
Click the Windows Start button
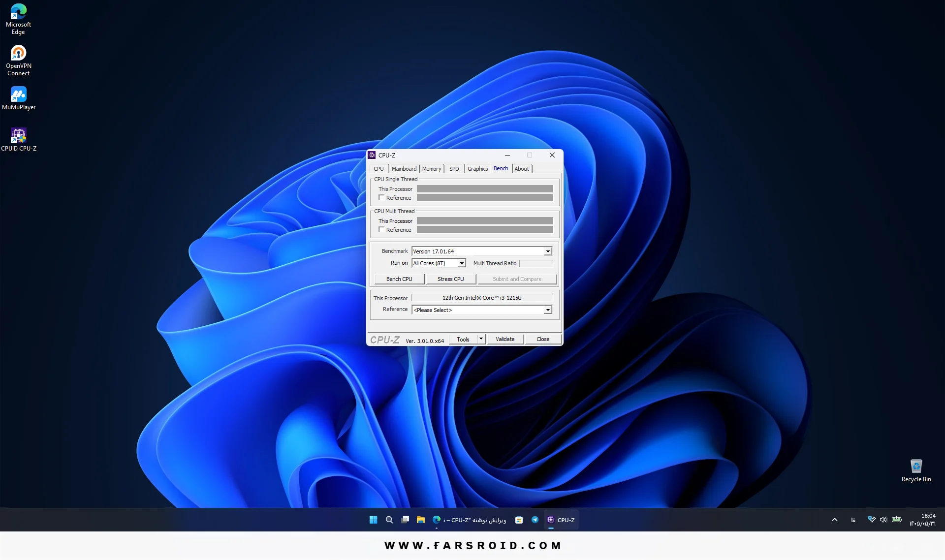click(x=373, y=520)
